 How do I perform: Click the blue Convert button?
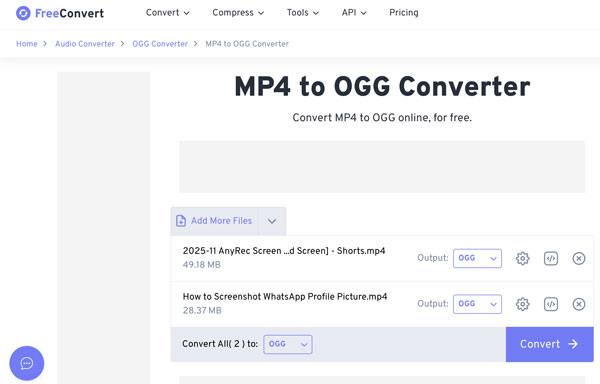(549, 344)
